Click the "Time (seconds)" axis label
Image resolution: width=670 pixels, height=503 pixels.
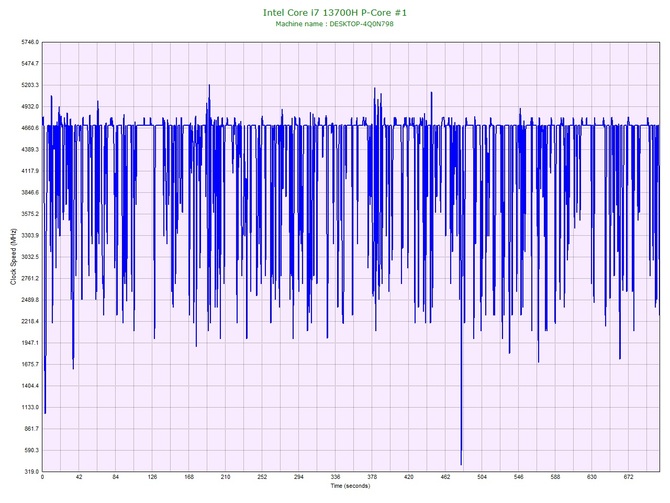[x=350, y=486]
